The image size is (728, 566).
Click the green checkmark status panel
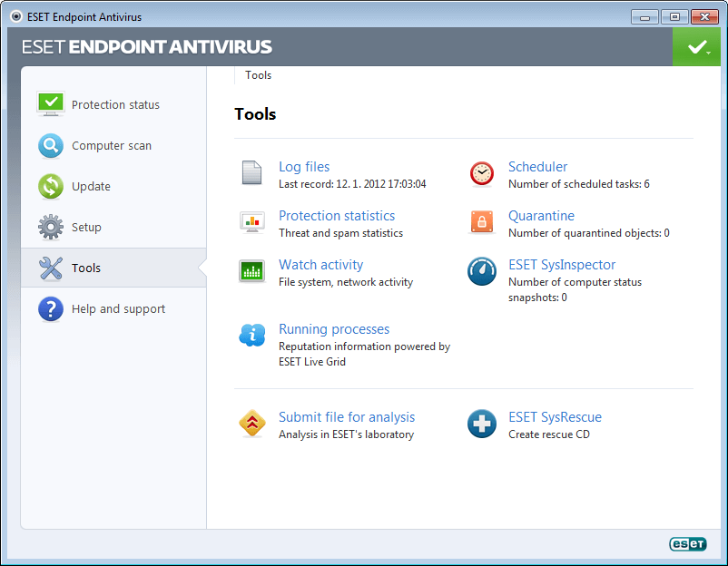(696, 45)
